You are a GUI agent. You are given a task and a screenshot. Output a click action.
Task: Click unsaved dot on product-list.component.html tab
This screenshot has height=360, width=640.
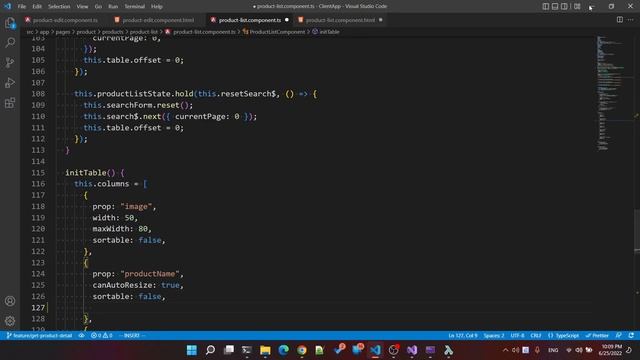pyautogui.click(x=380, y=20)
